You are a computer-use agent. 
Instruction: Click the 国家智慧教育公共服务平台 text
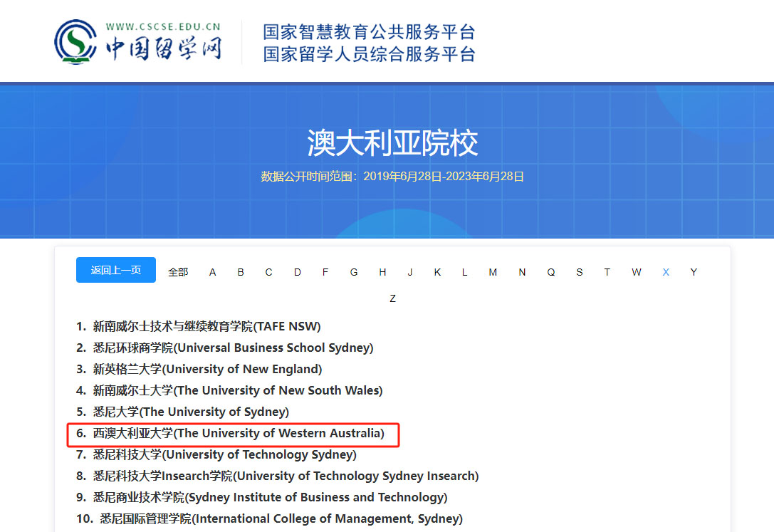[369, 32]
